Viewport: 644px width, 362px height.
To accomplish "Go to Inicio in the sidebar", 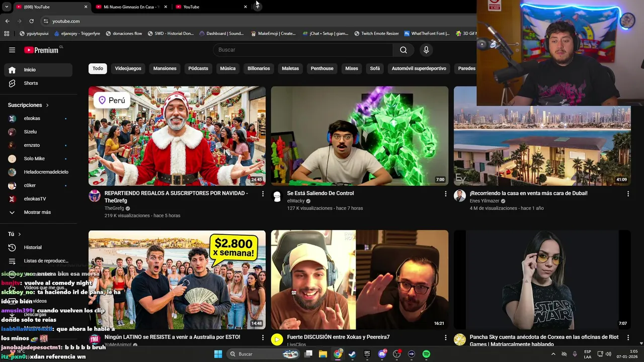I will (x=38, y=70).
